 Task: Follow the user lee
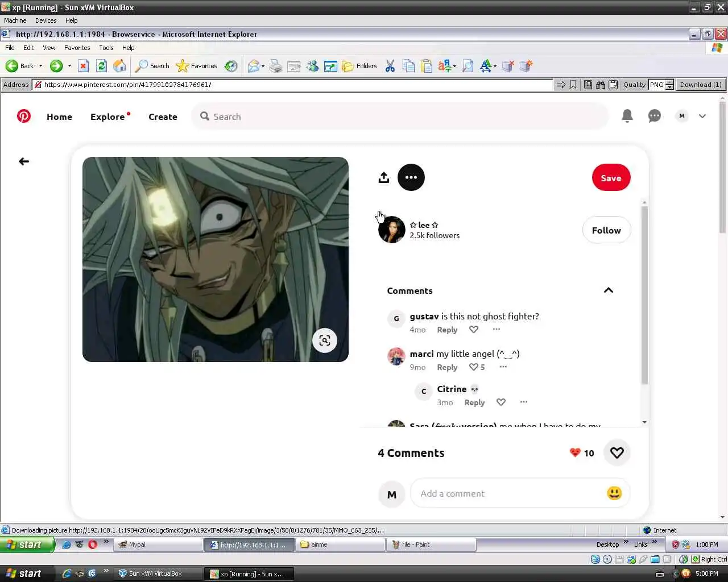coord(606,230)
